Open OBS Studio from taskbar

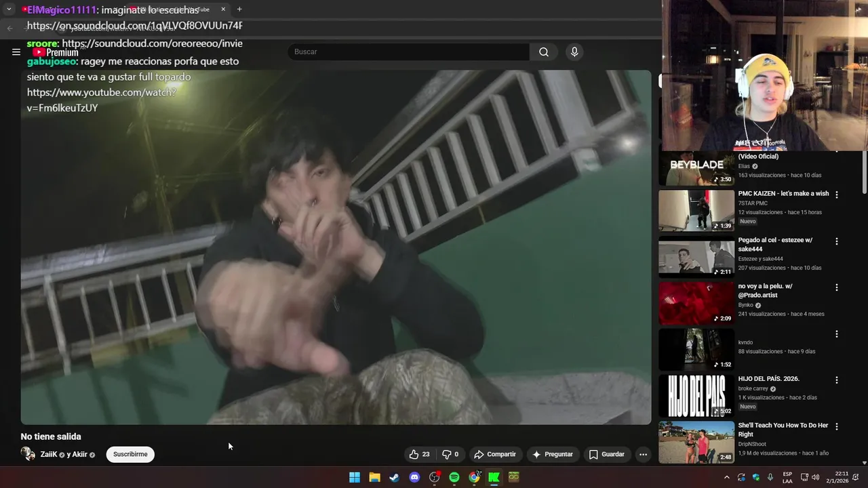[x=435, y=477]
